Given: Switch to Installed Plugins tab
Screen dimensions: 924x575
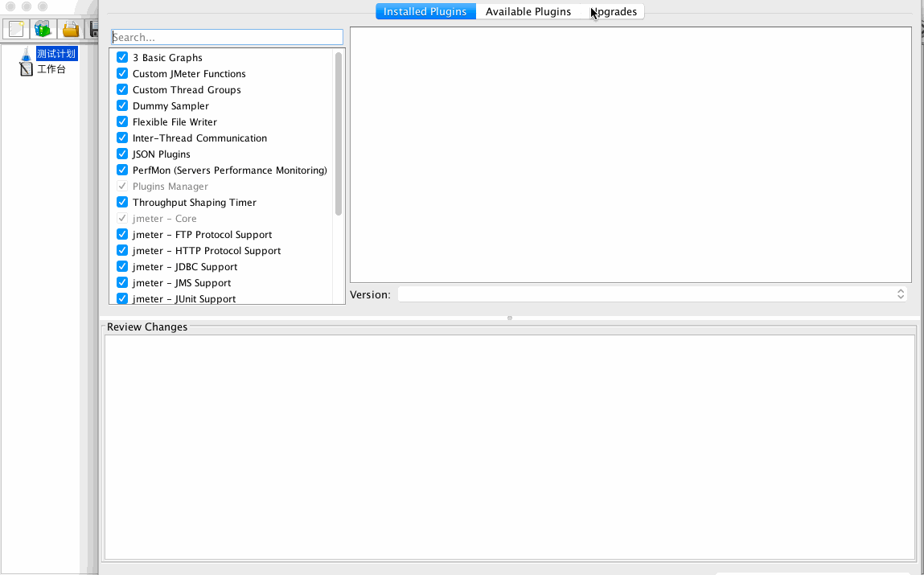Looking at the screenshot, I should 425,11.
